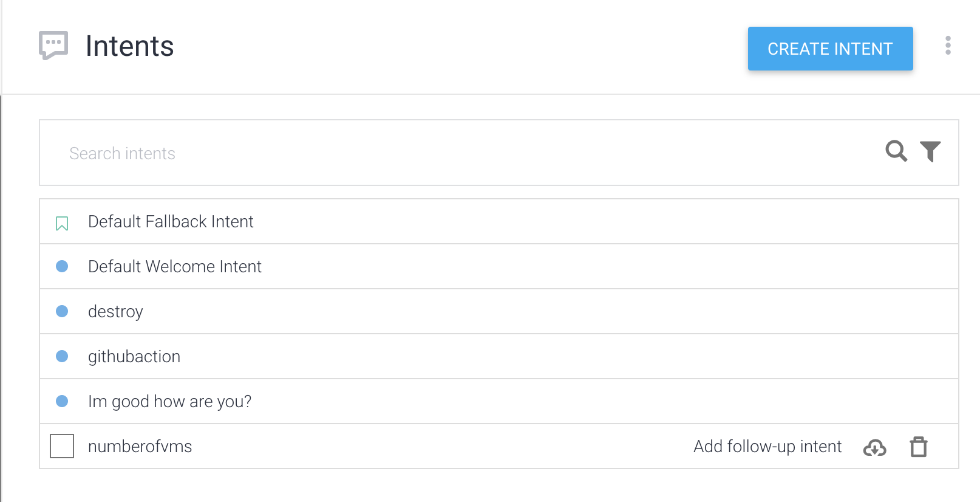Click blue dot next to githubaction
Viewport: 980px width, 502px height.
click(62, 356)
